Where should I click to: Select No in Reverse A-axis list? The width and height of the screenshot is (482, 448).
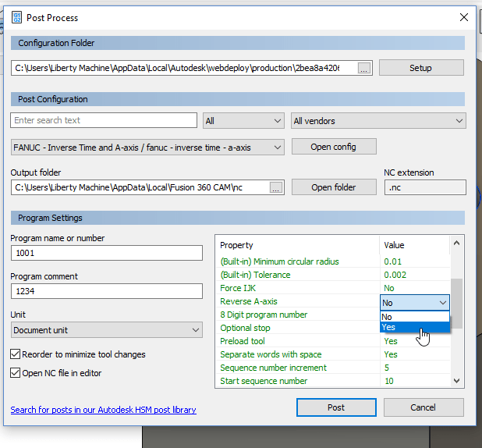click(x=415, y=317)
